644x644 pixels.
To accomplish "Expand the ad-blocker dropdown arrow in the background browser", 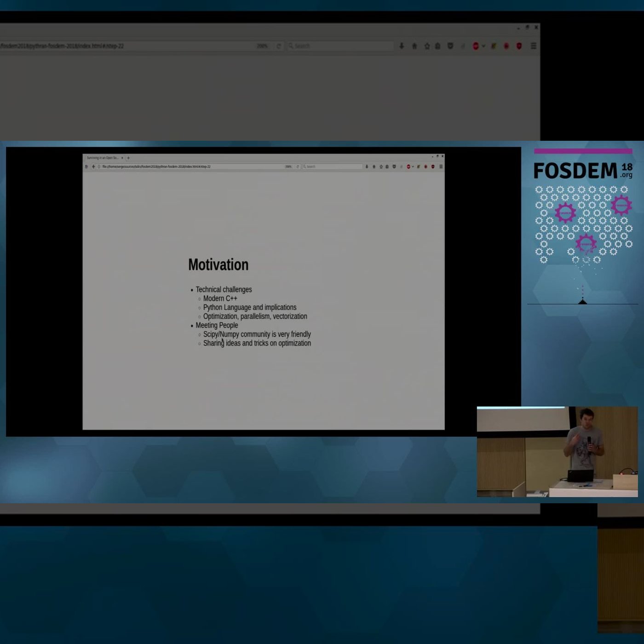I will pyautogui.click(x=483, y=46).
